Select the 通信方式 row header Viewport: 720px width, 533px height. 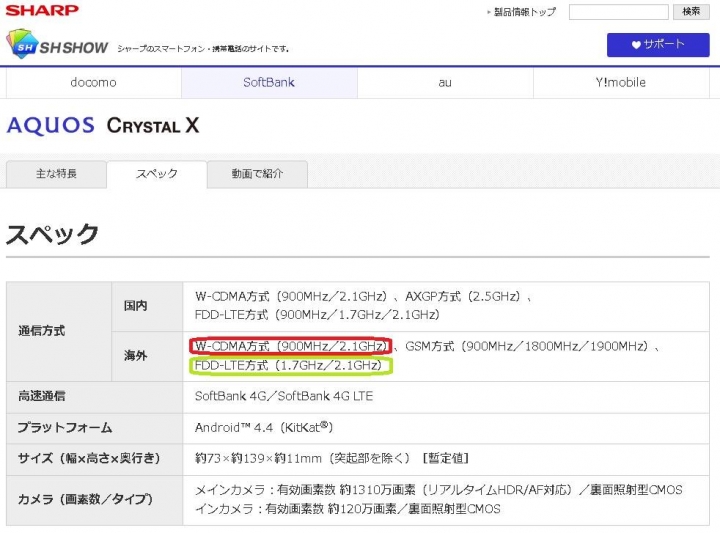click(x=59, y=331)
